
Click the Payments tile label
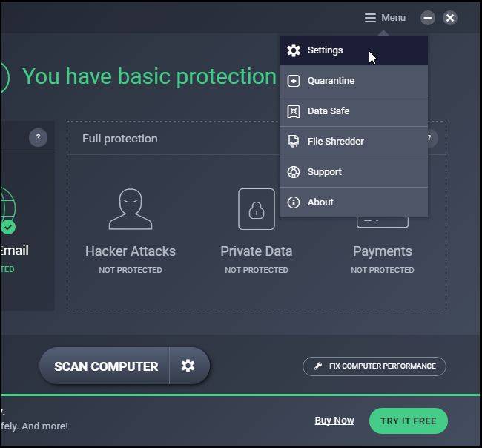click(383, 251)
